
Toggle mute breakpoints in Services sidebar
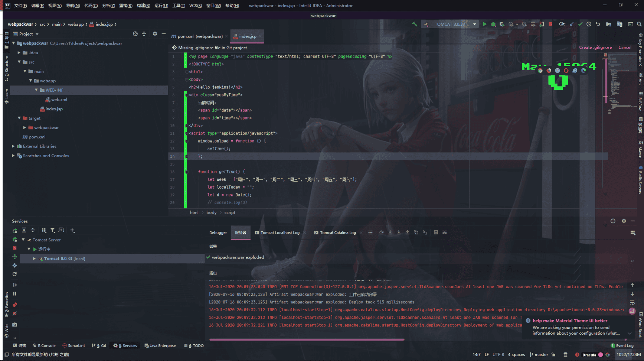(x=14, y=314)
